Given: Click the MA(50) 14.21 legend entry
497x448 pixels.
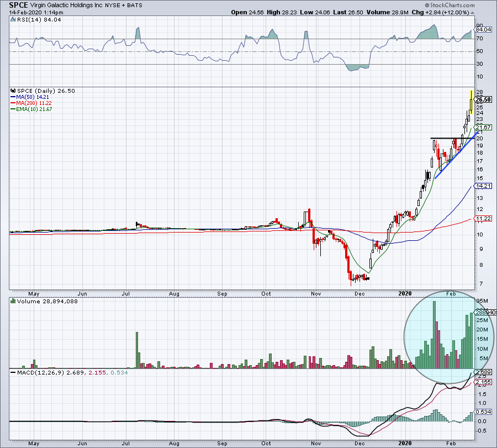Looking at the screenshot, I should (x=29, y=97).
